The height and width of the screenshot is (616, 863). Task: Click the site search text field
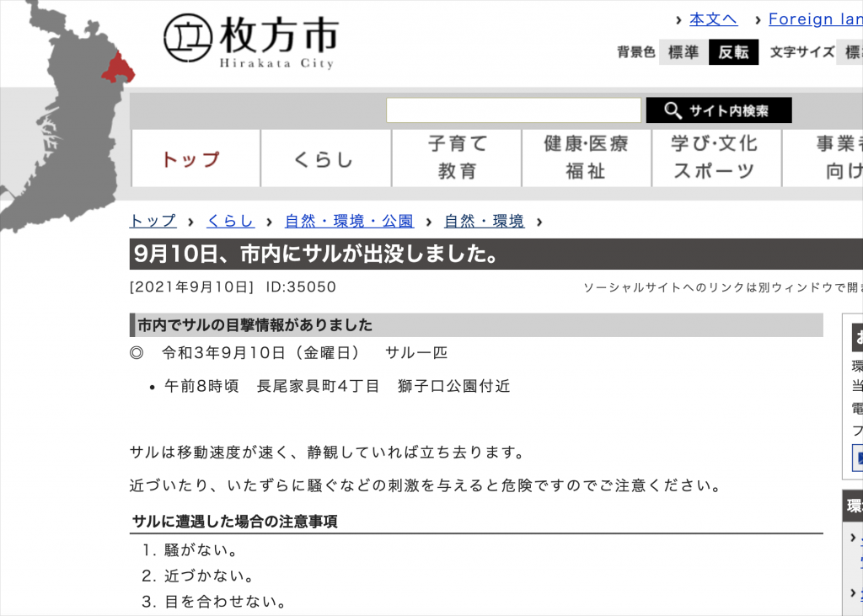point(513,110)
